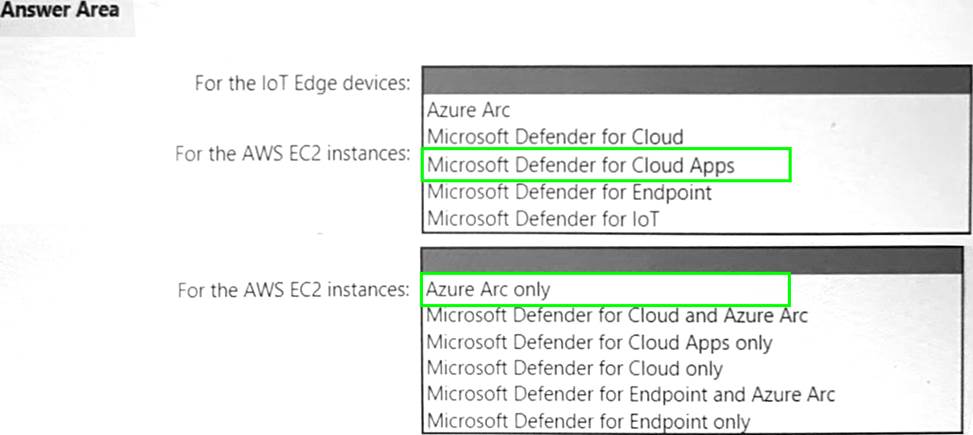
Task: Pick Microsoft Defender for Cloud and Azure Arc
Action: click(x=617, y=316)
